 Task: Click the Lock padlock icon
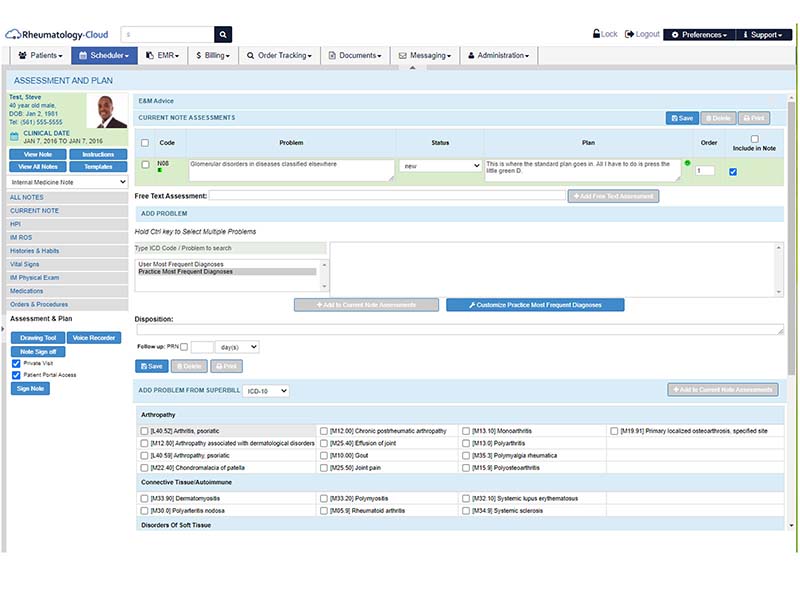[x=596, y=34]
